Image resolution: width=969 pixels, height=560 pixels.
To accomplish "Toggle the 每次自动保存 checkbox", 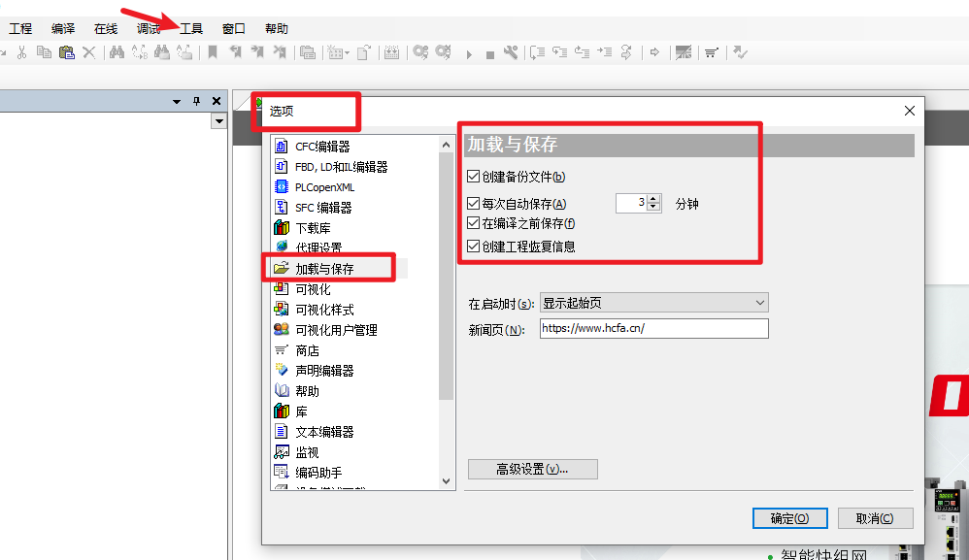I will [474, 204].
